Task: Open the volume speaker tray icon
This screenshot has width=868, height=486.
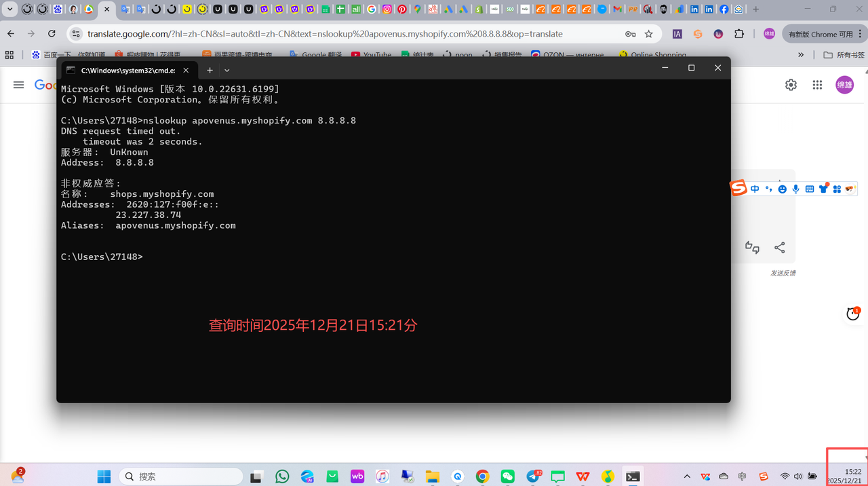Action: (798, 476)
